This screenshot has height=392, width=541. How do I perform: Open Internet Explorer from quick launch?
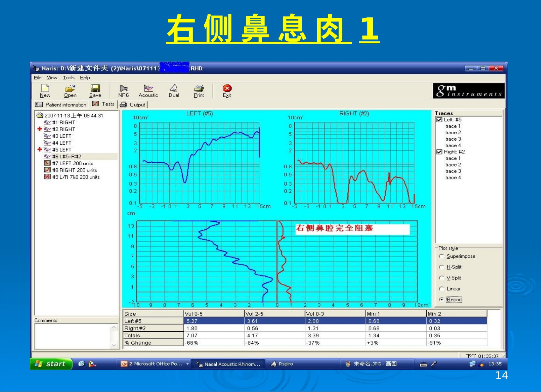coord(81,364)
